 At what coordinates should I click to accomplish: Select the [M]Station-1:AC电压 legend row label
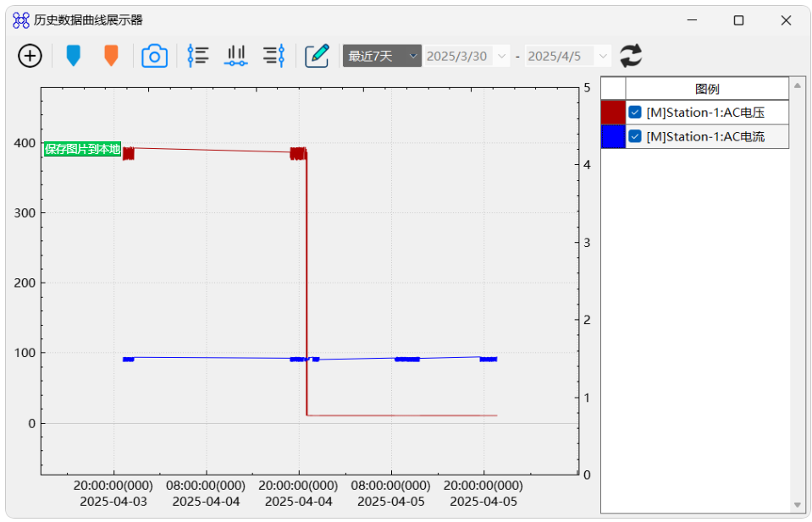click(x=705, y=113)
